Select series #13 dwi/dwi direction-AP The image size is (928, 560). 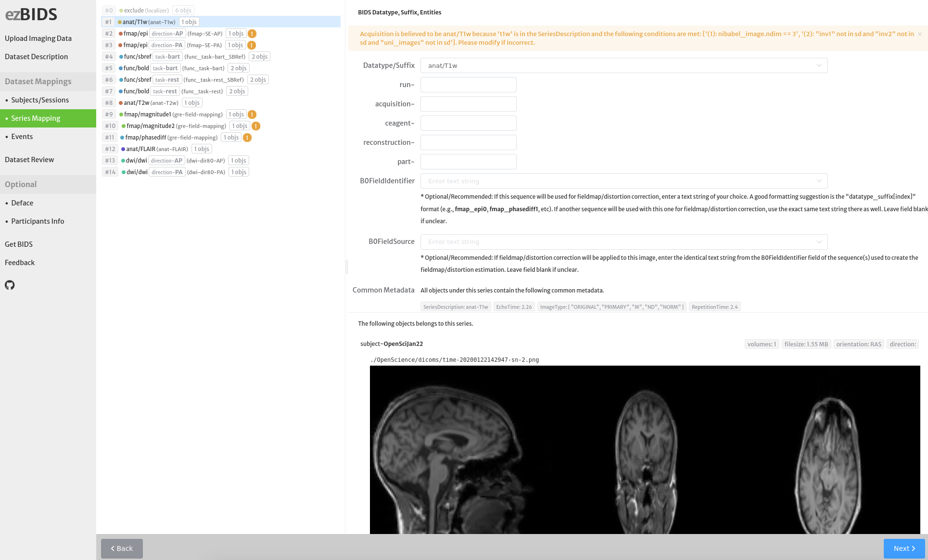(x=221, y=161)
